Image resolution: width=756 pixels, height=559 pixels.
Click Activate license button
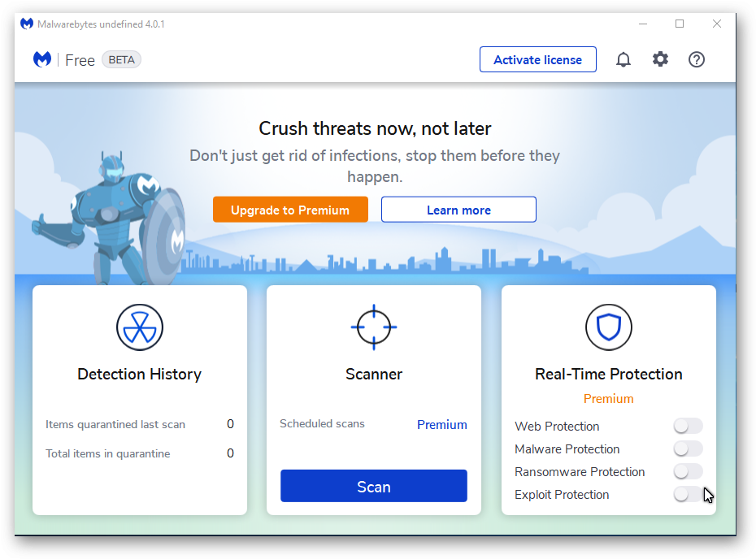pos(537,60)
